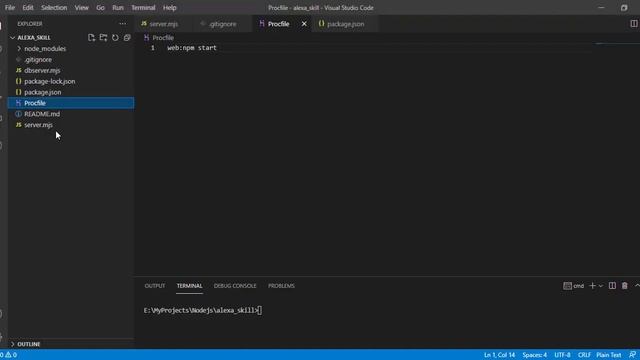Click editor line 1 'web:npm start'
The height and width of the screenshot is (360, 640).
click(x=192, y=48)
